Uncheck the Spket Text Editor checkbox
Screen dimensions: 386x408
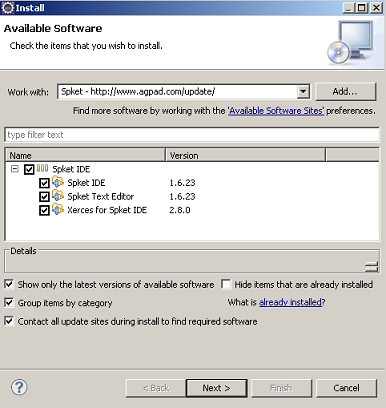(x=44, y=197)
